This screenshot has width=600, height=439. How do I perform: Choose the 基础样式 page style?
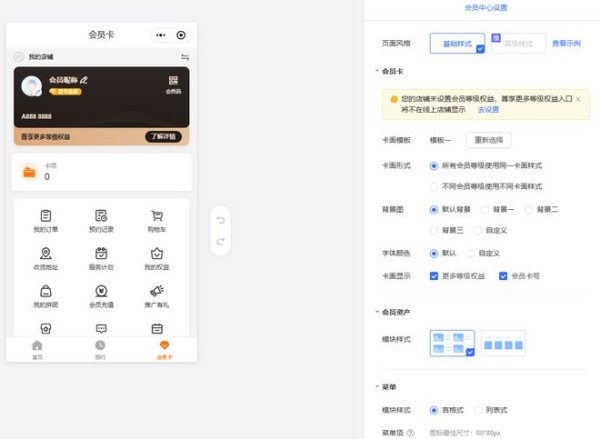click(x=457, y=43)
